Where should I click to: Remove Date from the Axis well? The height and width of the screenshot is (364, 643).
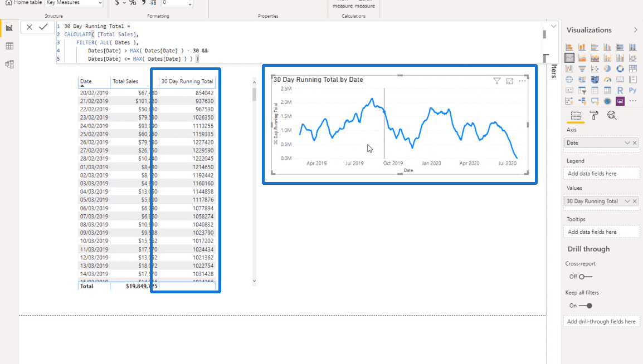(635, 143)
